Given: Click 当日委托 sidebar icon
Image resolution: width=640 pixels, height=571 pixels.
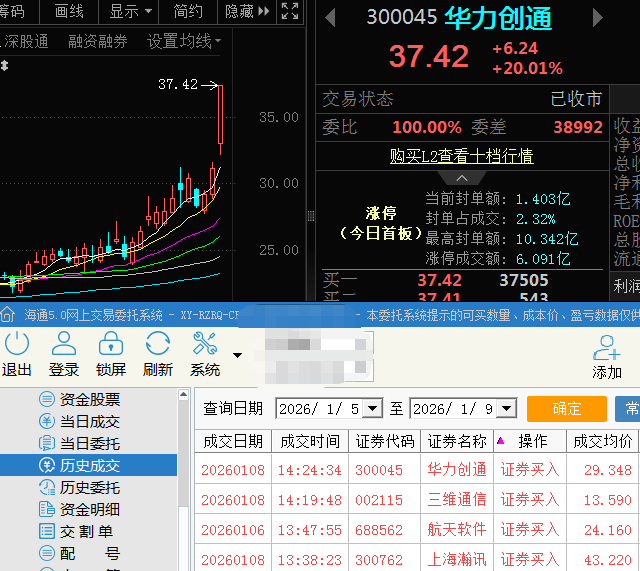Looking at the screenshot, I should (47, 443).
